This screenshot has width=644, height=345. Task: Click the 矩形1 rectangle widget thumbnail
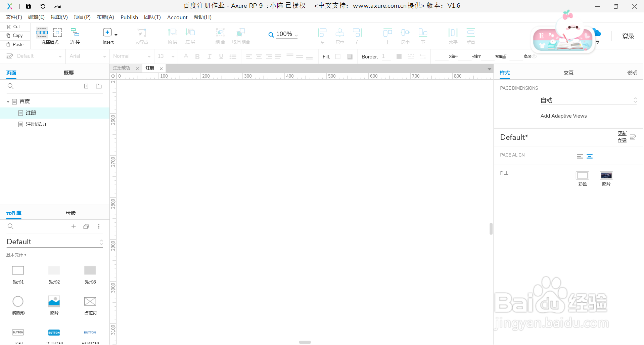tap(18, 270)
